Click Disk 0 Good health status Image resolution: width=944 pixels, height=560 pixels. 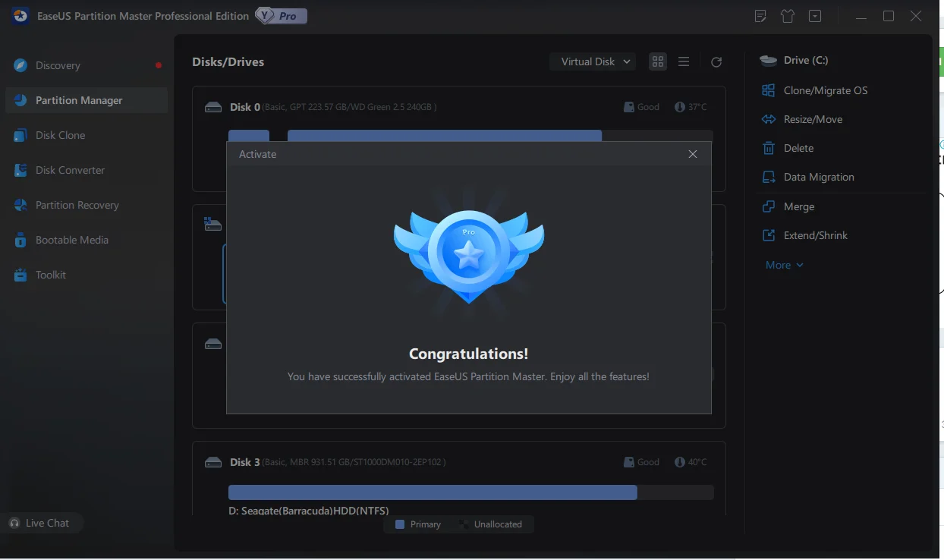pos(641,107)
